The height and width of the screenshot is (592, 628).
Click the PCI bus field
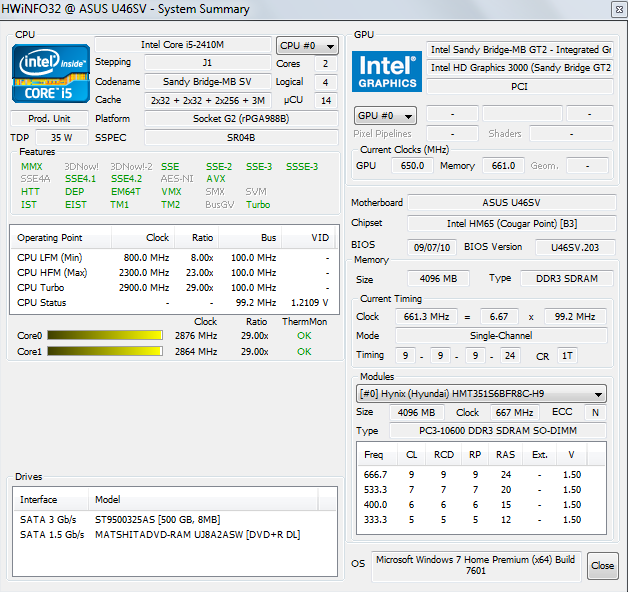click(x=520, y=87)
